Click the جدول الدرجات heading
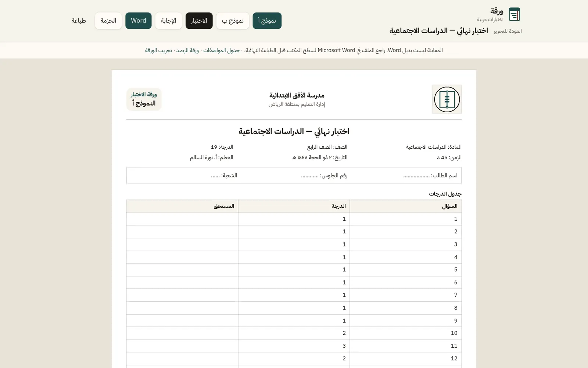 coord(445,194)
